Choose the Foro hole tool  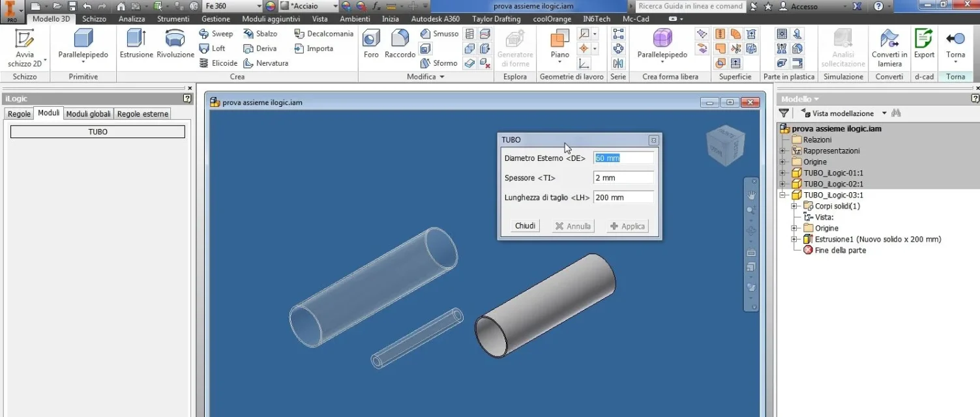click(x=371, y=44)
